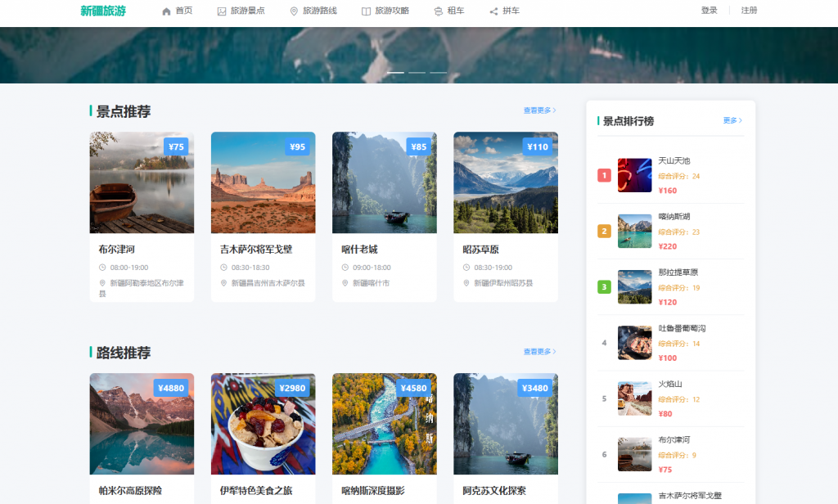The height and width of the screenshot is (504, 838).
Task: Click the ¥2980 route price badge
Action: click(292, 388)
